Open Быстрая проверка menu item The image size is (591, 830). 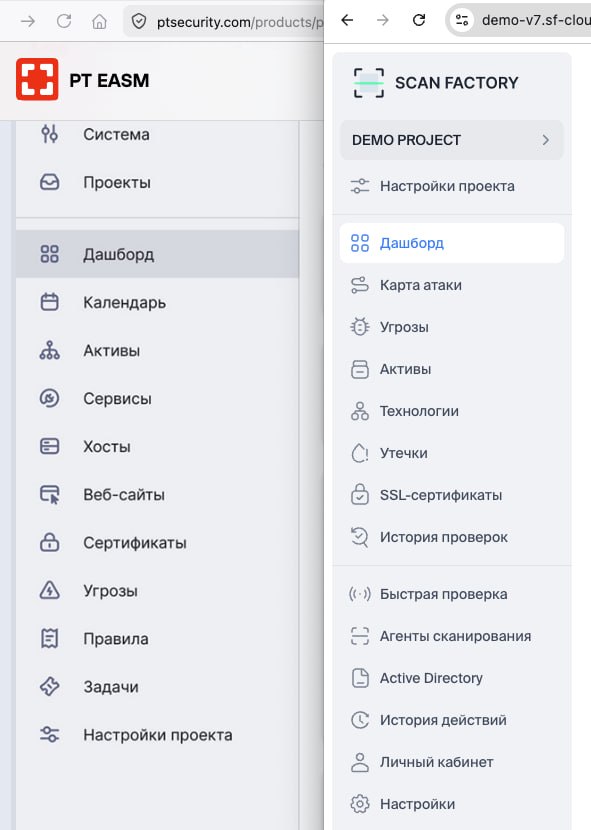pyautogui.click(x=452, y=594)
